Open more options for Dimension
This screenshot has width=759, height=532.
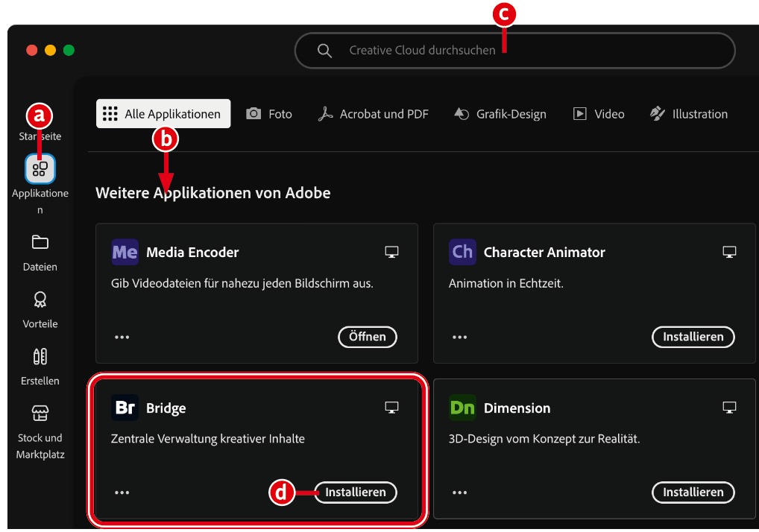461,492
